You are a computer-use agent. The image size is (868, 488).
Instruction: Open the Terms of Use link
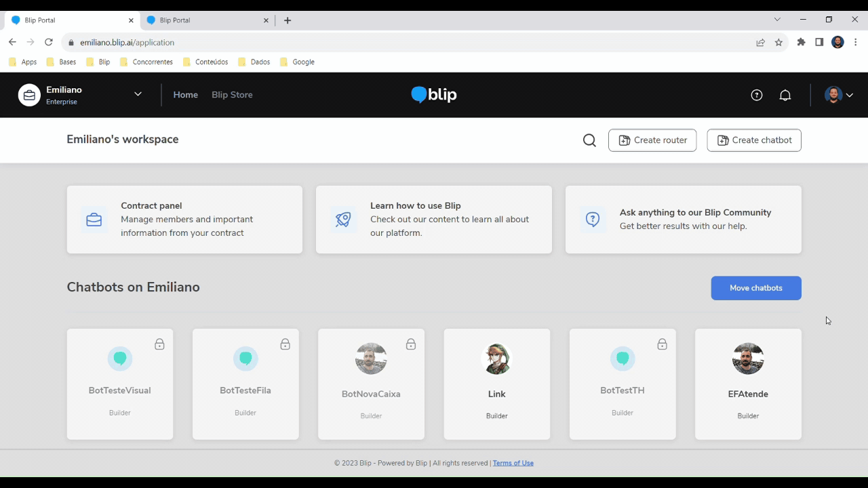513,463
